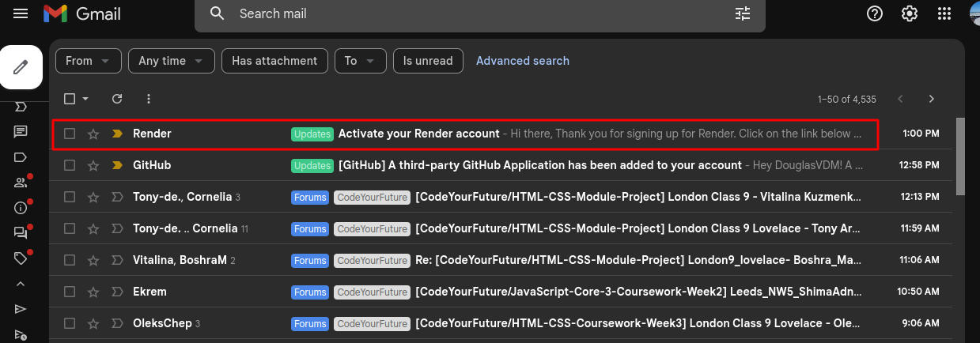Star the Render email
This screenshot has height=343, width=980.
[93, 134]
